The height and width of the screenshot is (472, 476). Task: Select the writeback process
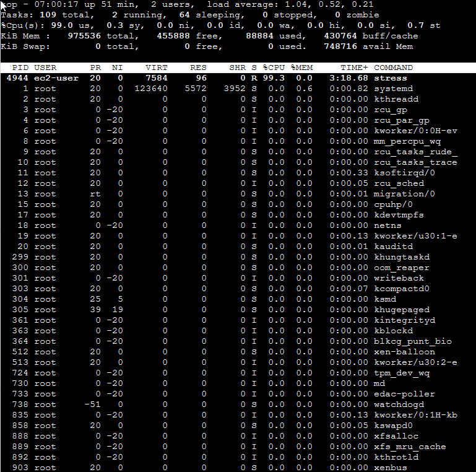click(399, 278)
